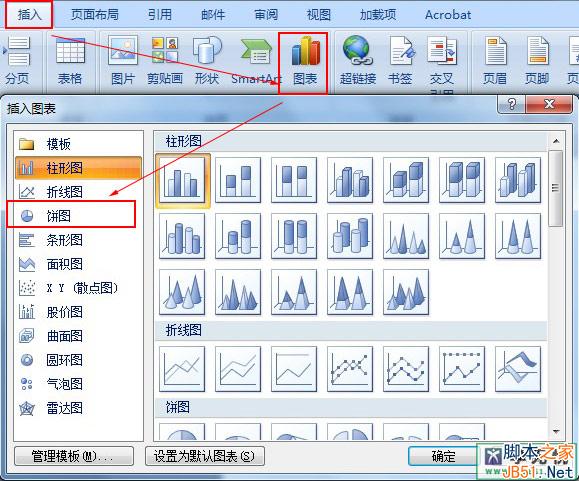
Task: Click the 超链接 hyperlink icon
Action: [x=358, y=61]
